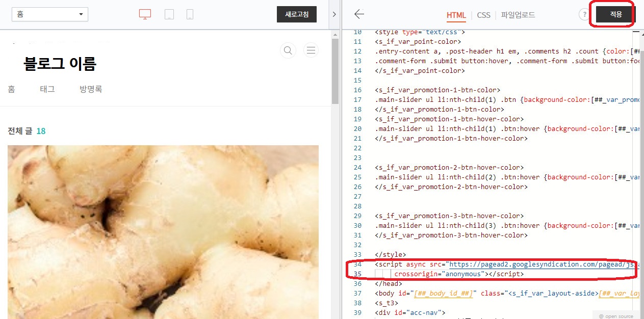Image resolution: width=644 pixels, height=319 pixels.
Task: Click line 30 nth-child(3) .btn:hover rule
Action: (507, 225)
